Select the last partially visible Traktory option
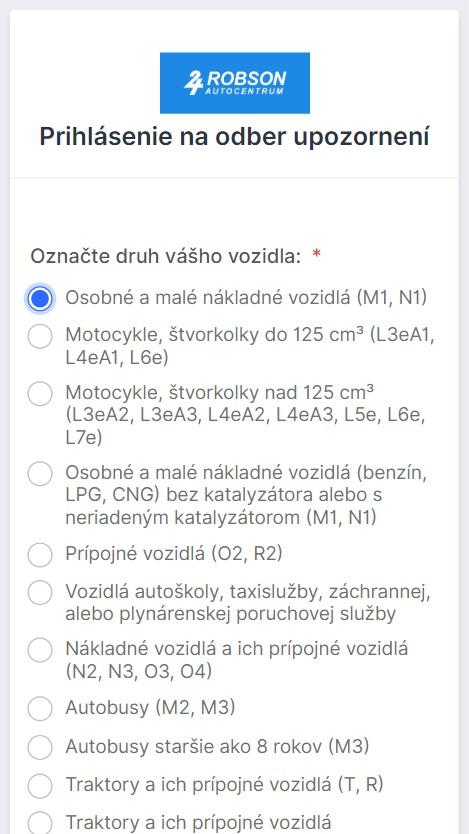 coord(40,823)
